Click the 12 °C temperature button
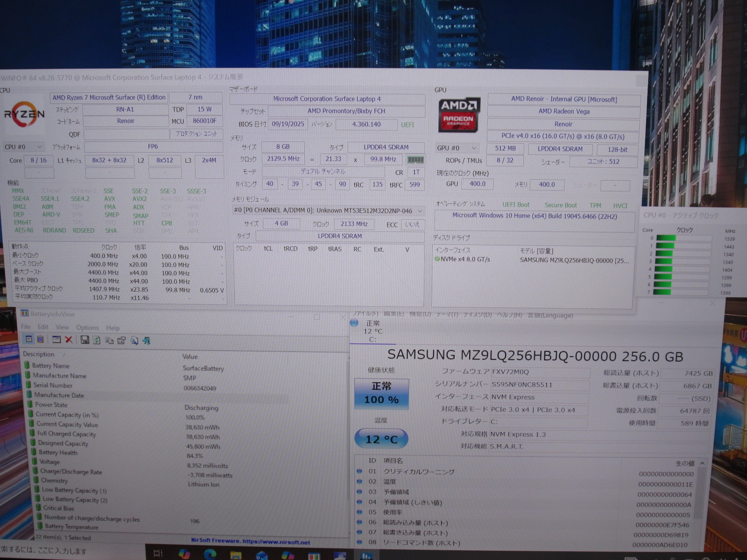 [x=381, y=439]
